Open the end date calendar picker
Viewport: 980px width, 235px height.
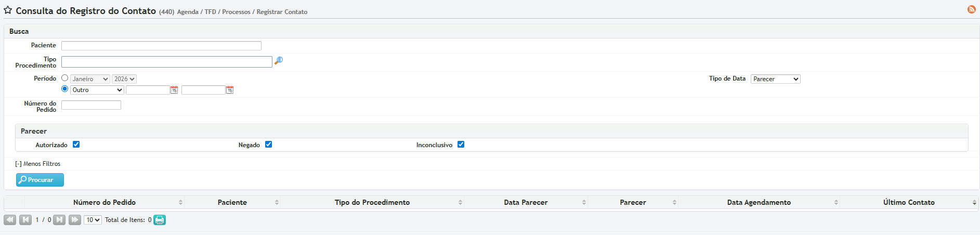[230, 90]
